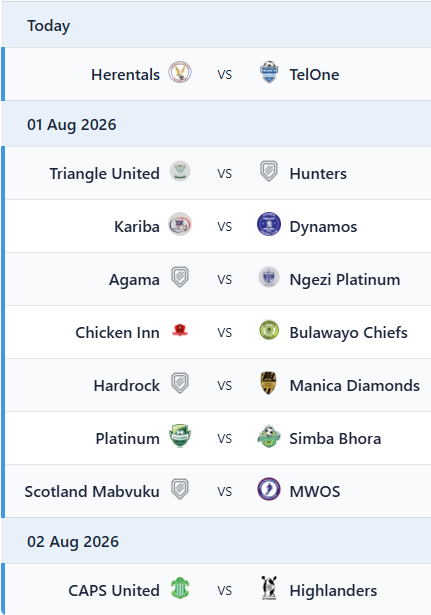The height and width of the screenshot is (615, 431).
Task: Click the Agama team name
Action: click(x=134, y=280)
